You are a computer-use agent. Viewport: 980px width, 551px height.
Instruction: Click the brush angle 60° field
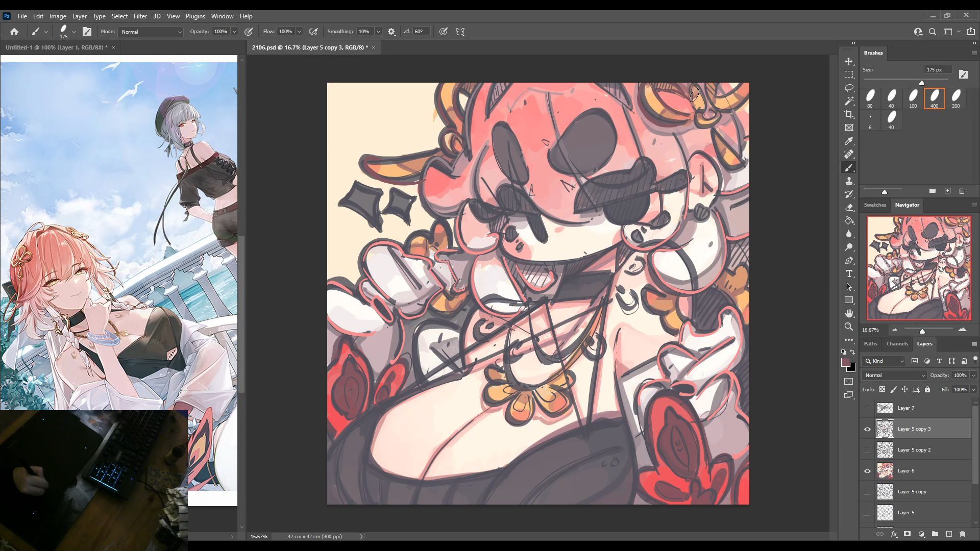pos(421,32)
